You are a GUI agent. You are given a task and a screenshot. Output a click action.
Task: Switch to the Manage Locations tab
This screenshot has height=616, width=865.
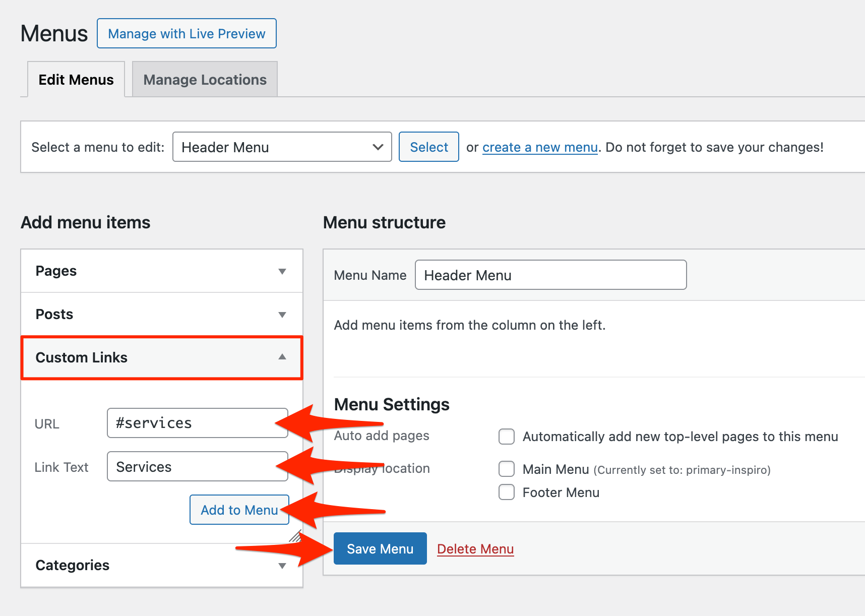[205, 80]
